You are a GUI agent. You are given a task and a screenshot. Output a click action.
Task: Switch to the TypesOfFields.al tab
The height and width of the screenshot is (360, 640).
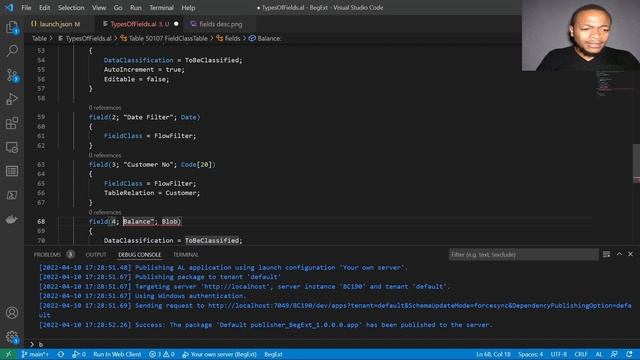click(140, 24)
